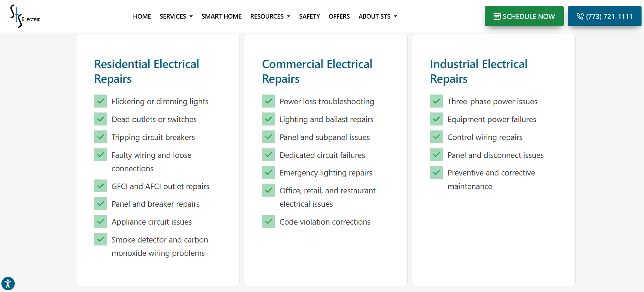
Task: Call (773) 721-1111 button
Action: tap(605, 16)
